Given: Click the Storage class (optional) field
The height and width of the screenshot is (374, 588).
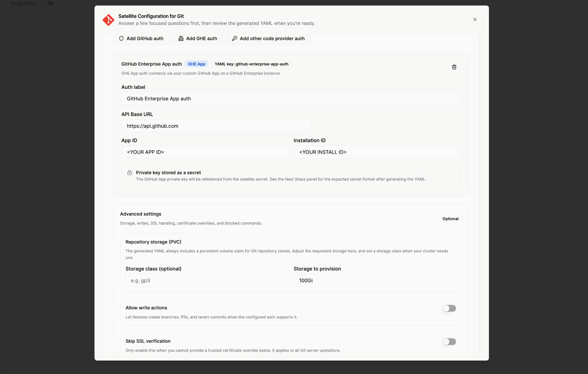Looking at the screenshot, I should (207, 280).
